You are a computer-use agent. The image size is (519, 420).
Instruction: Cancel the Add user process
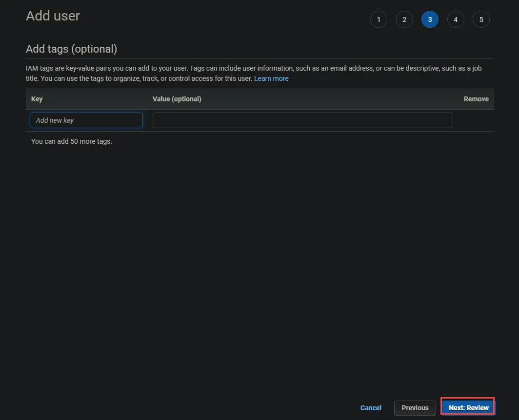371,408
